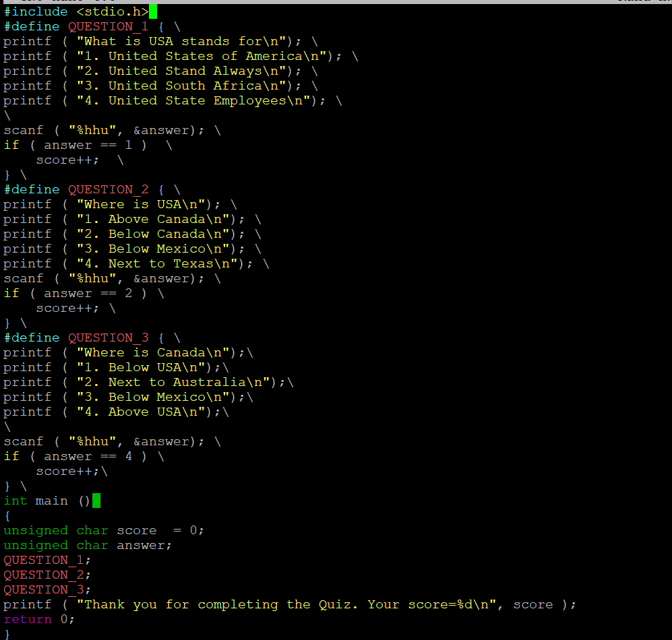Click the QUESTION_1 macro name definition
Viewport: 672px width, 640px height.
pos(108,26)
